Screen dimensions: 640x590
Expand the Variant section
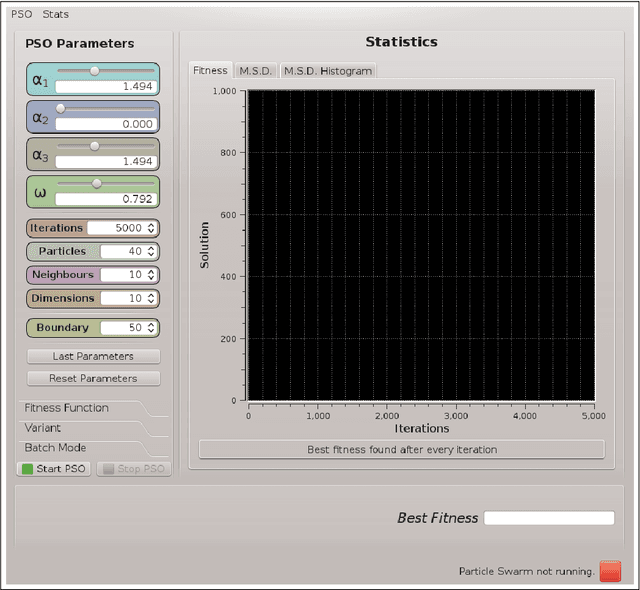(42, 428)
